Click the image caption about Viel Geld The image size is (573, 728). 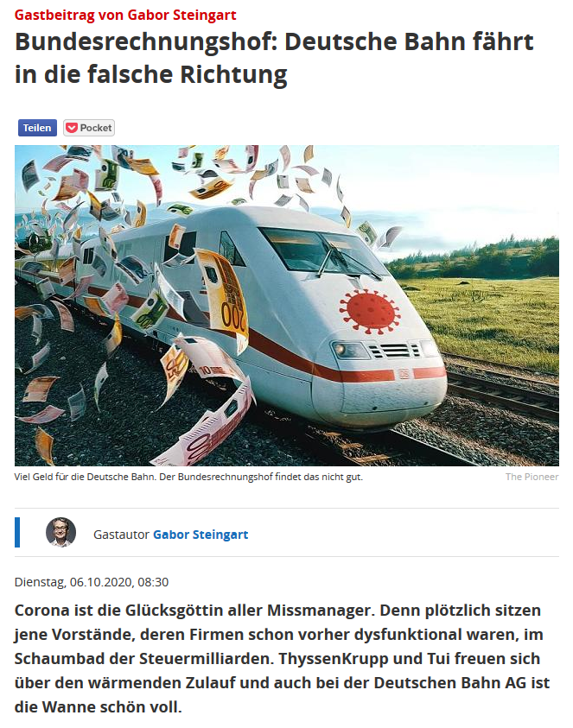(x=188, y=477)
